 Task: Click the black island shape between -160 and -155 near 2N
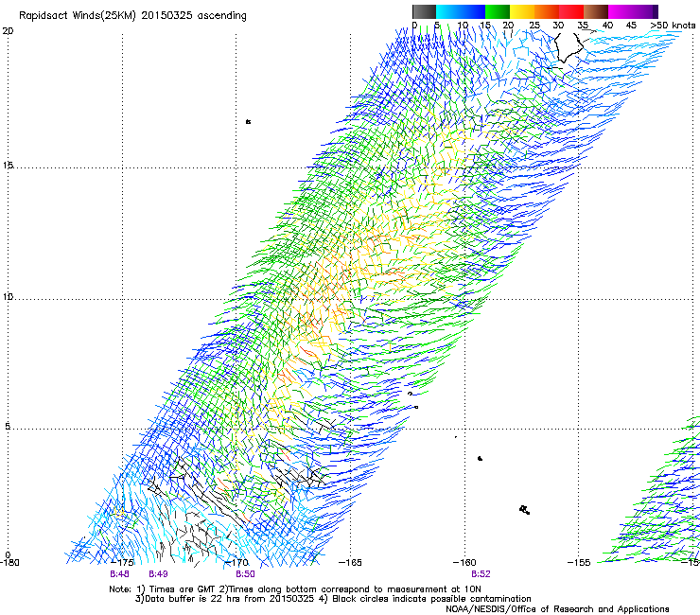pyautogui.click(x=525, y=510)
